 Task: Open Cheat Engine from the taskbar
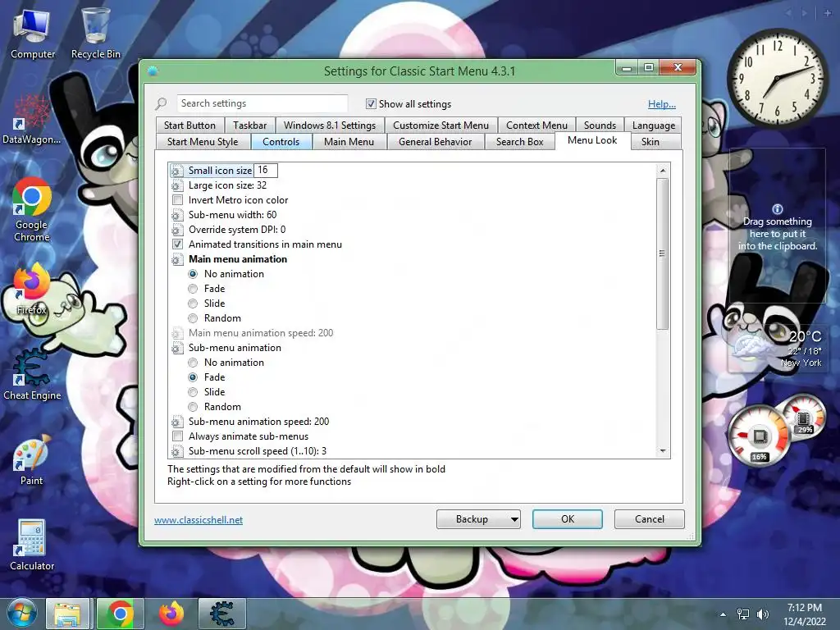221,614
